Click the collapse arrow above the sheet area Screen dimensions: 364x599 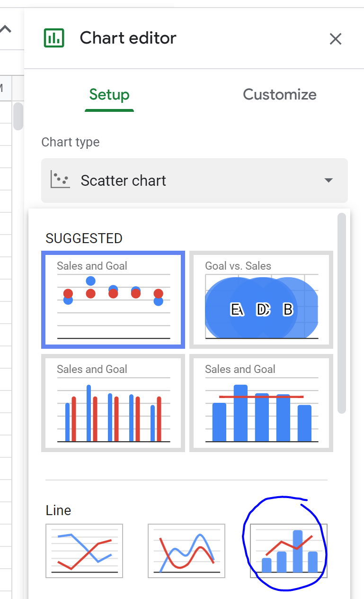pos(5,28)
